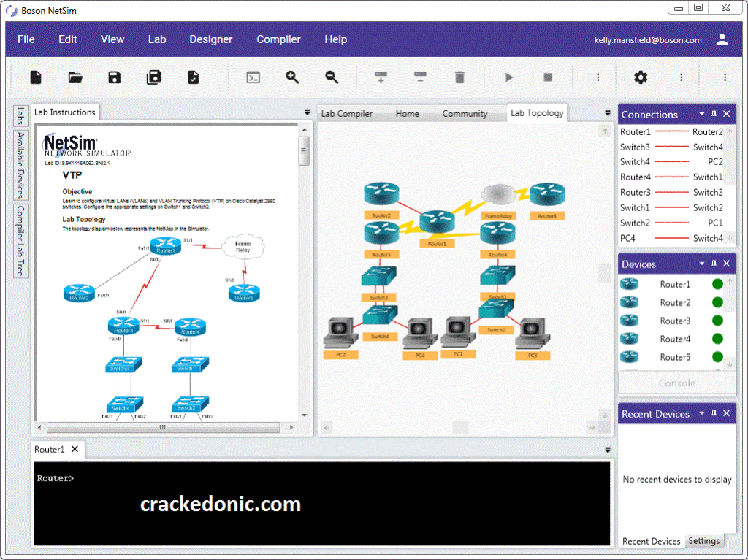Select Router1 to Router2 connection row
Image resolution: width=748 pixels, height=560 pixels.
pyautogui.click(x=672, y=131)
